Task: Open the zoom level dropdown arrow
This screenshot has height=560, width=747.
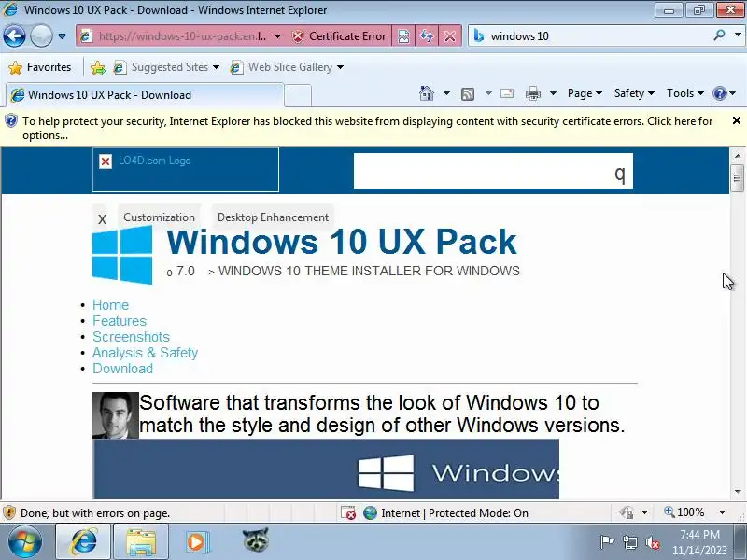Action: point(722,512)
